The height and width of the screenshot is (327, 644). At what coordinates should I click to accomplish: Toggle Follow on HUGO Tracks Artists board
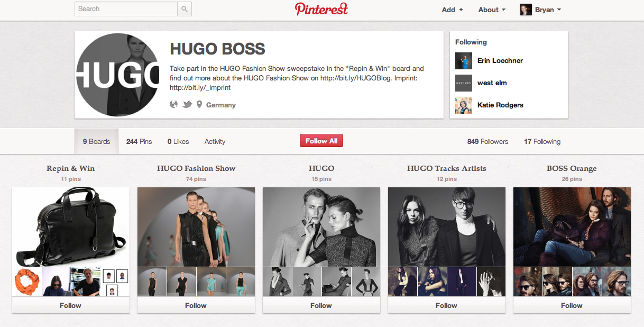(446, 305)
